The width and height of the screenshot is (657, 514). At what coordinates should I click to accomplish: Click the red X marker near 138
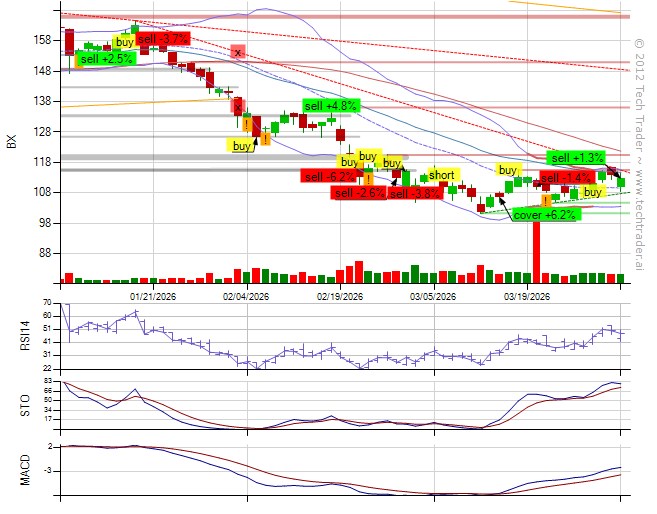(x=238, y=104)
